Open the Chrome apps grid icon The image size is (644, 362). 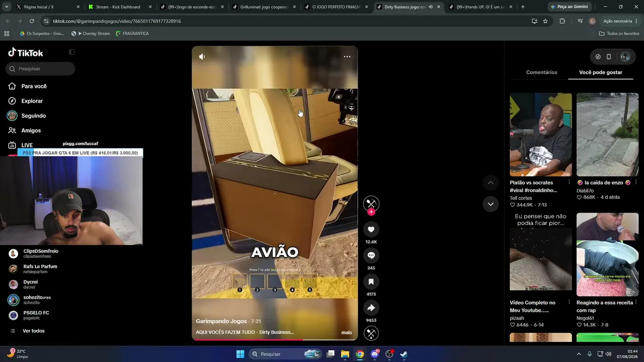pos(7,34)
